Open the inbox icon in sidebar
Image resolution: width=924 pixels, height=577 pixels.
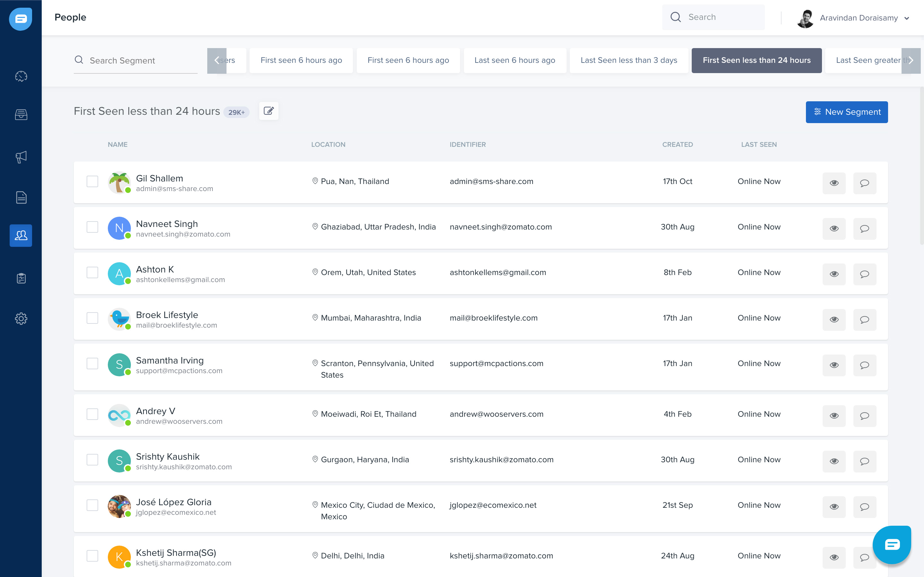coord(21,114)
